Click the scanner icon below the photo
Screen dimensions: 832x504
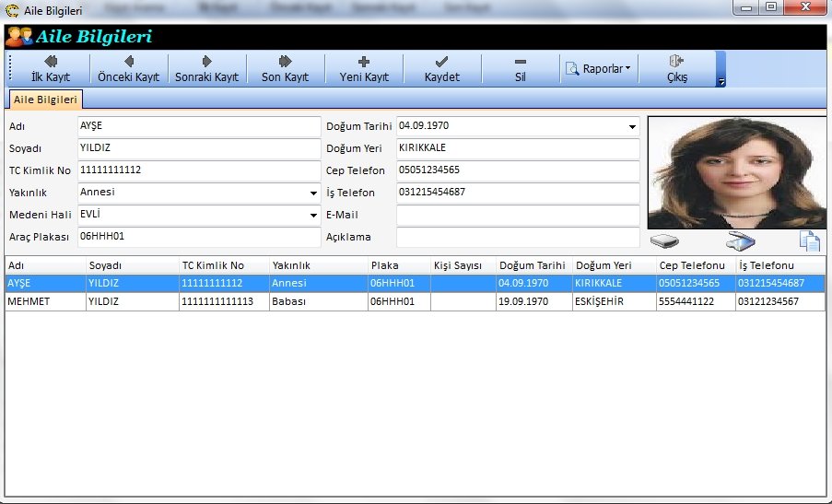[x=741, y=242]
